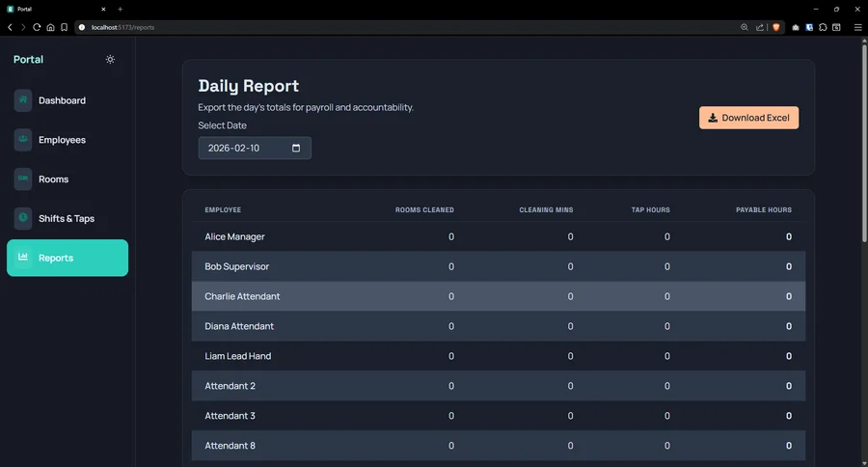Screen dimensions: 868x467
Task: Click Alice Manager's rooms cleaned value
Action: pos(451,236)
